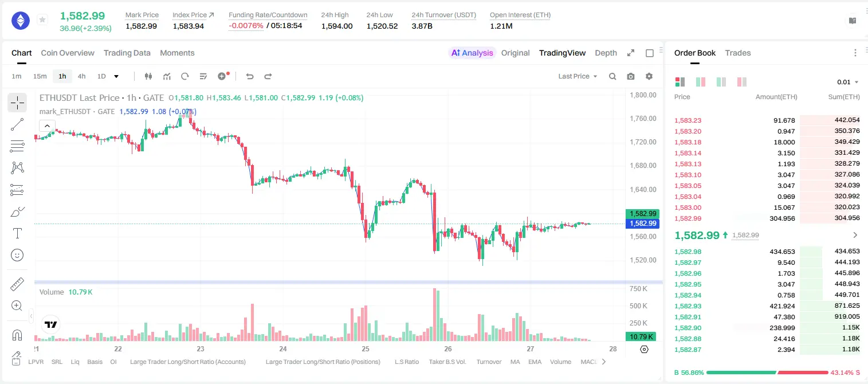Open the Last Price dropdown
868x384 pixels.
click(578, 76)
